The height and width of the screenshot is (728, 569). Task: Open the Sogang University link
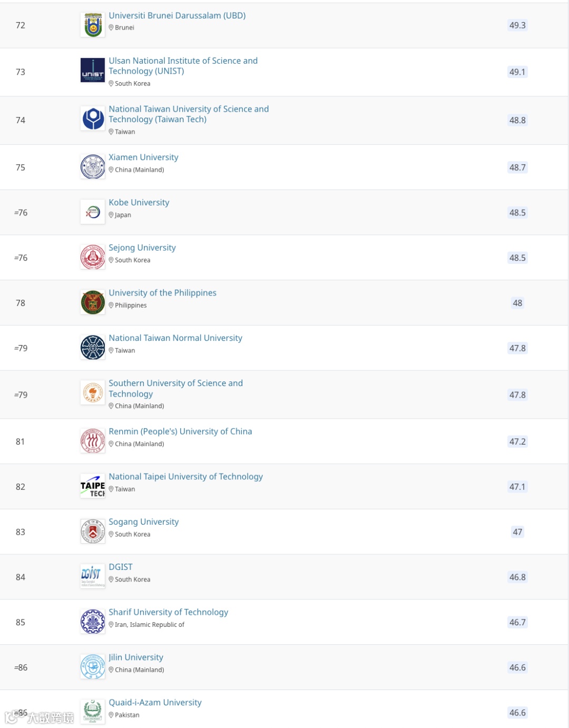pyautogui.click(x=144, y=522)
